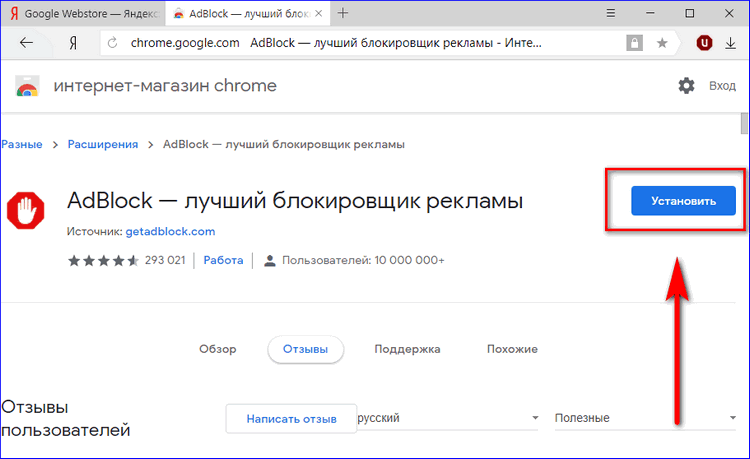The width and height of the screenshot is (750, 459).
Task: Click the padlock site security icon
Action: [x=634, y=43]
